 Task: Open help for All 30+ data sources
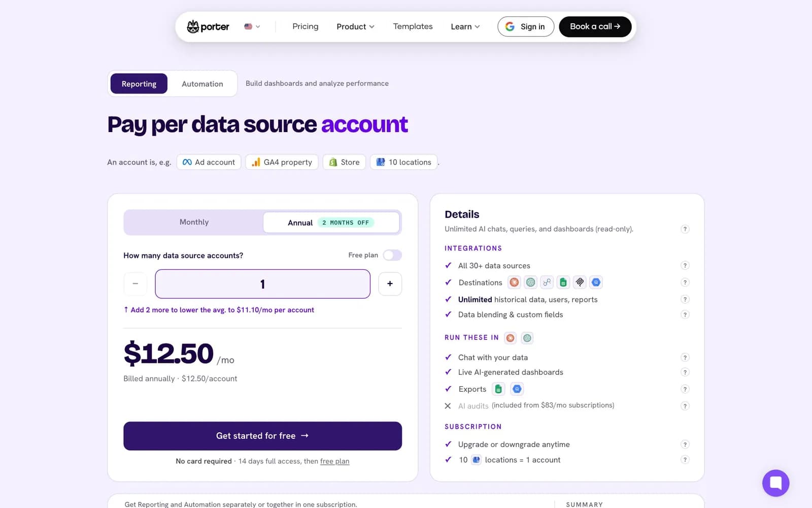pyautogui.click(x=685, y=265)
